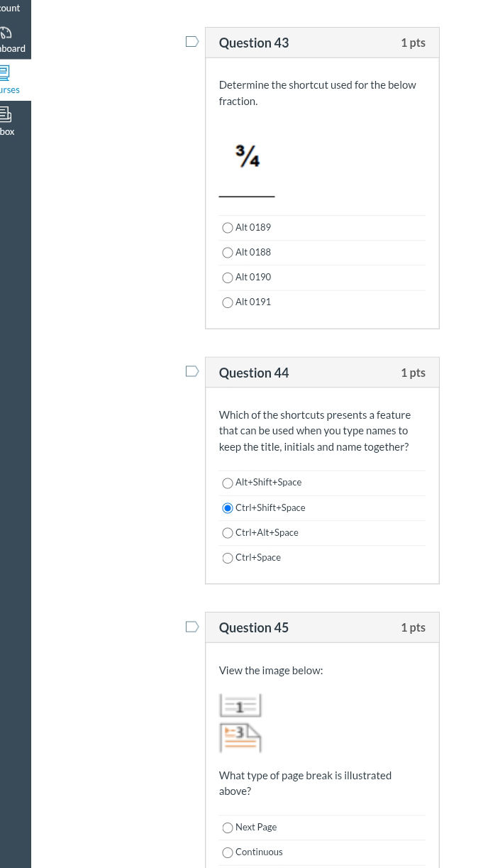This screenshot has width=483, height=868.
Task: Select the Alt 0191 answer
Action: click(227, 302)
